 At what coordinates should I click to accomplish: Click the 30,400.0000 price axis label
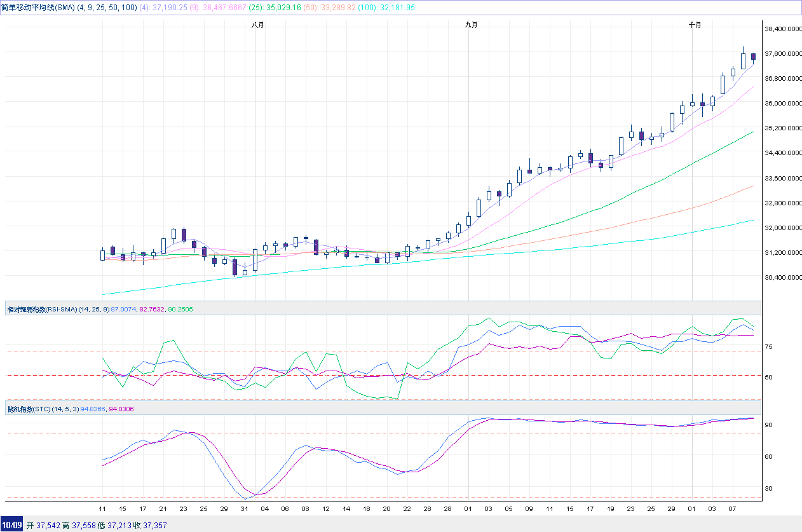[782, 278]
